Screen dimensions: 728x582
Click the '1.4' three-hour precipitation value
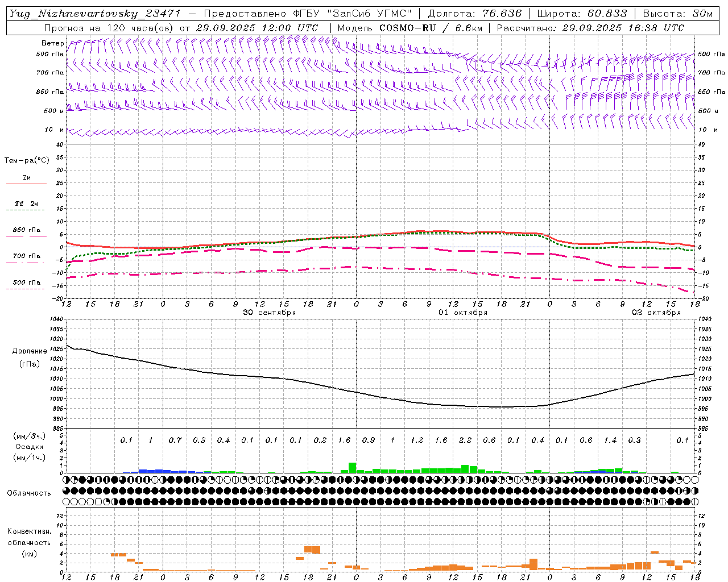point(610,440)
